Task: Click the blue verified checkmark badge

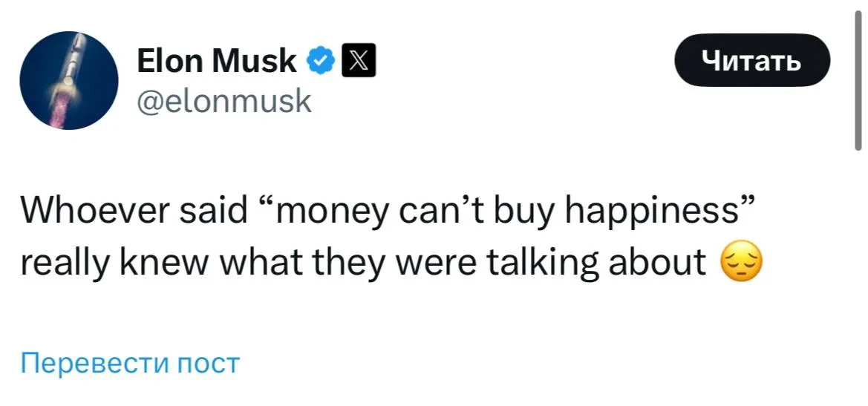Action: tap(320, 61)
